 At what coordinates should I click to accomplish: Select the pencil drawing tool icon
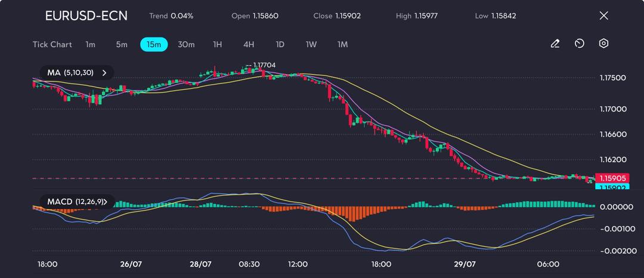pos(555,44)
